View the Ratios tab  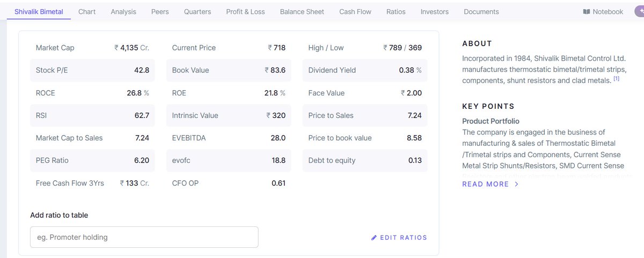coord(396,12)
